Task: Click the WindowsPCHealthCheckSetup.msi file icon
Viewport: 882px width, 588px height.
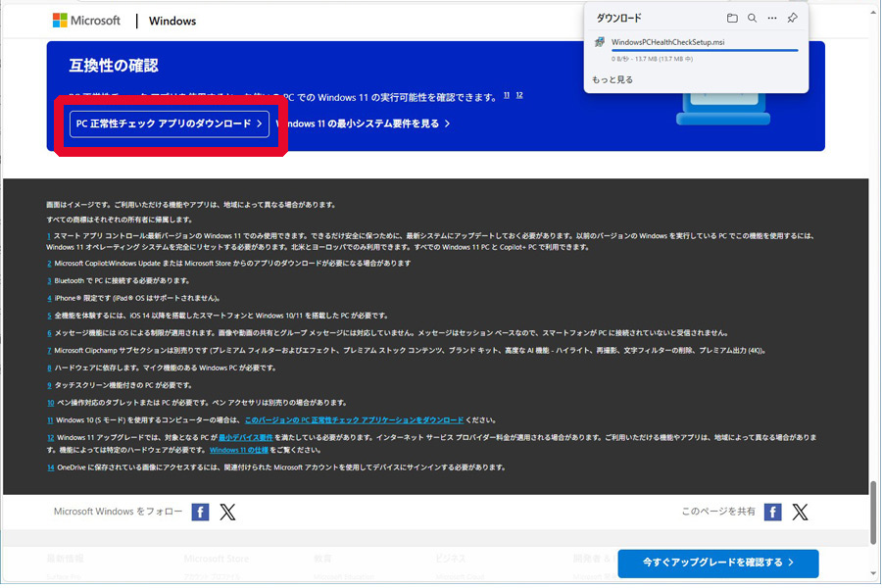Action: 600,42
